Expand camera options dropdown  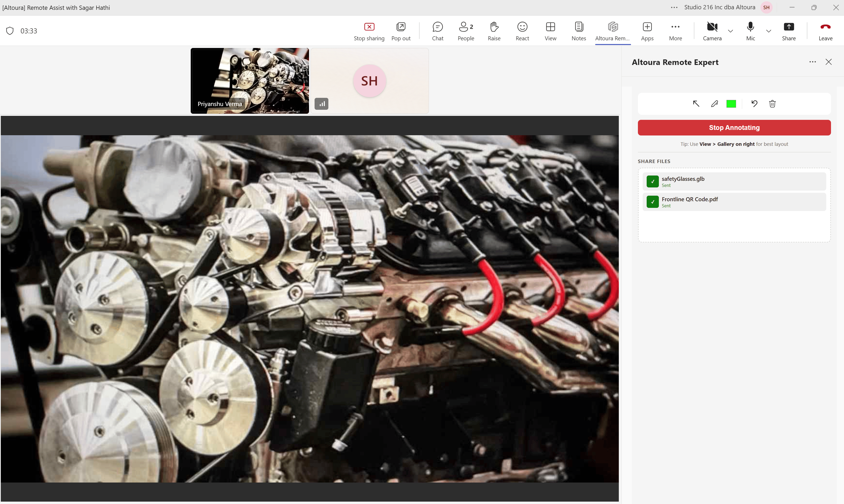pos(730,31)
